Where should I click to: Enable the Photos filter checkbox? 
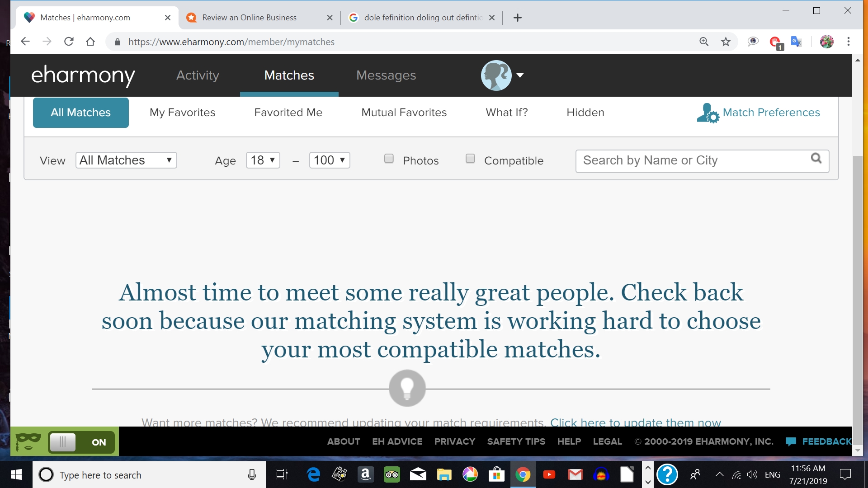pos(389,159)
